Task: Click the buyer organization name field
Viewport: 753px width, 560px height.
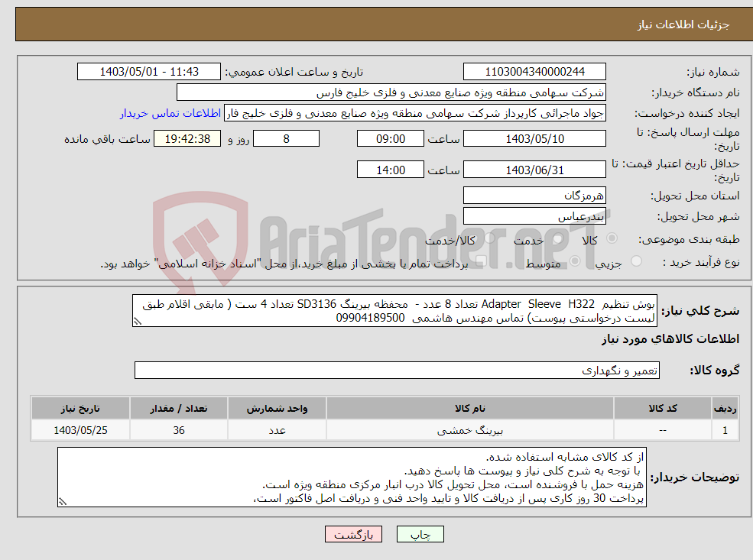Action: [391, 92]
